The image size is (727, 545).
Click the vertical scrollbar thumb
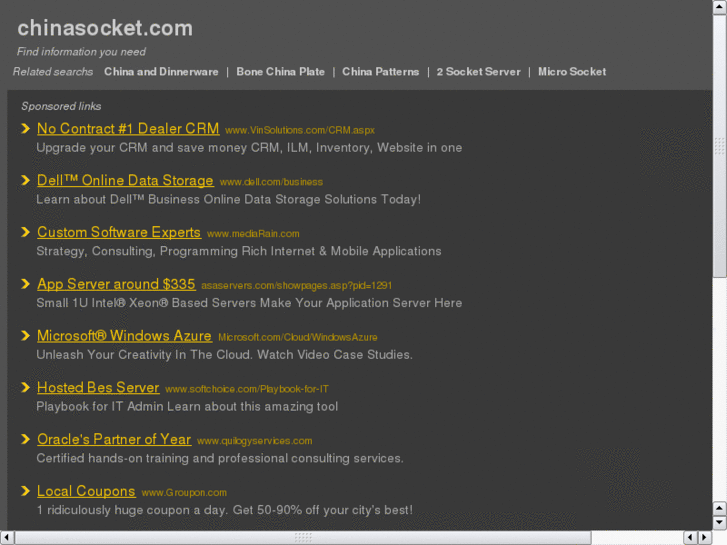click(x=720, y=146)
